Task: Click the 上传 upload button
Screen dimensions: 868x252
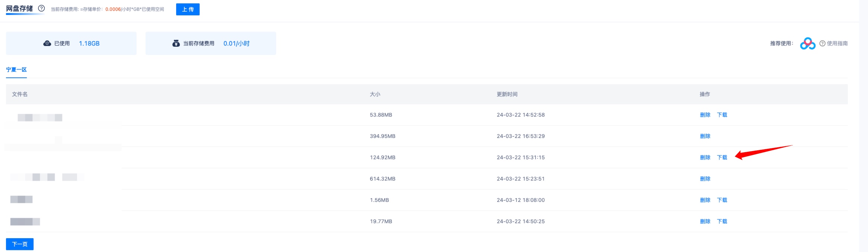Action: tap(188, 9)
